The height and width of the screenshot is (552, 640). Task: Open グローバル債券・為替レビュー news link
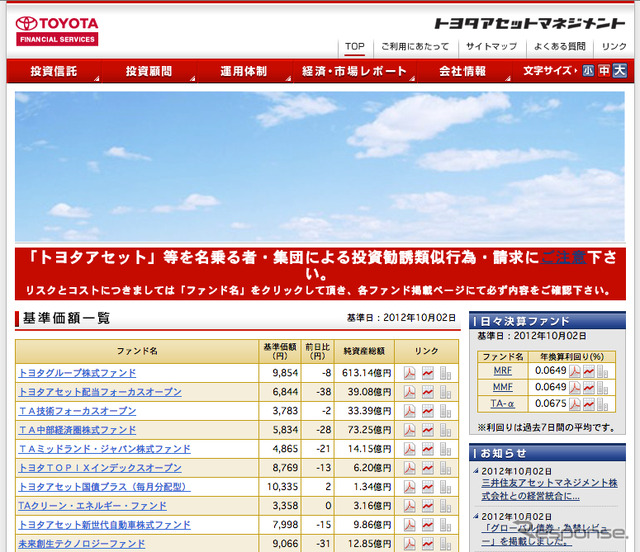(544, 535)
